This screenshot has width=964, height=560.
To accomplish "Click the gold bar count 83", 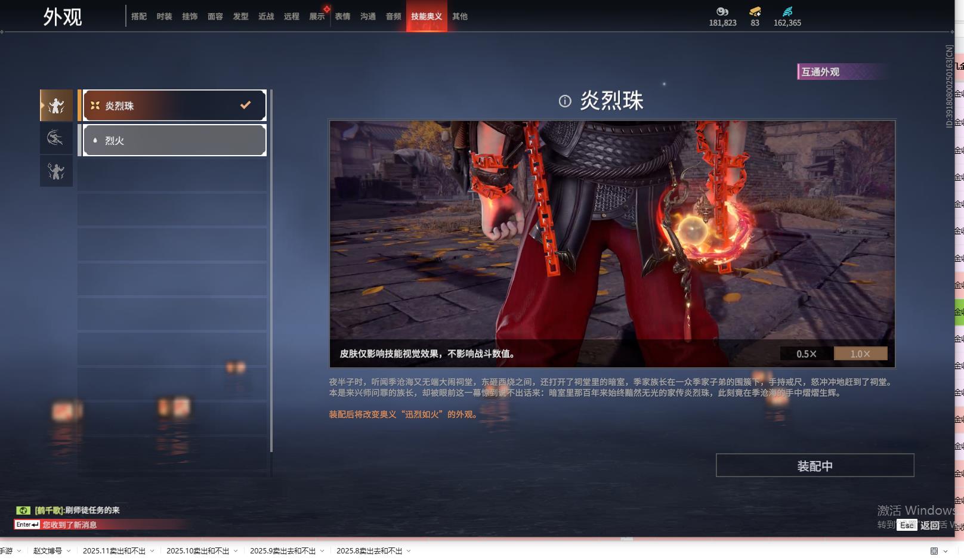I will pyautogui.click(x=755, y=23).
